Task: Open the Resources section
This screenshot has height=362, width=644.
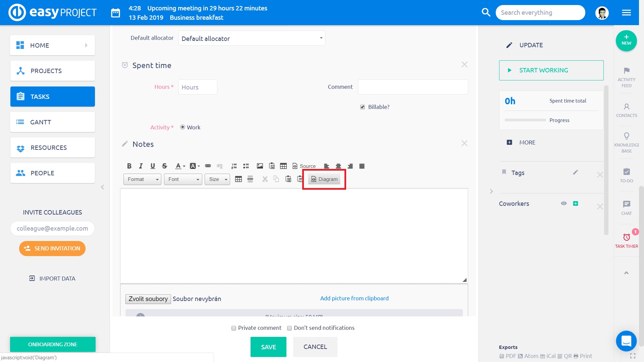Action: click(x=53, y=147)
